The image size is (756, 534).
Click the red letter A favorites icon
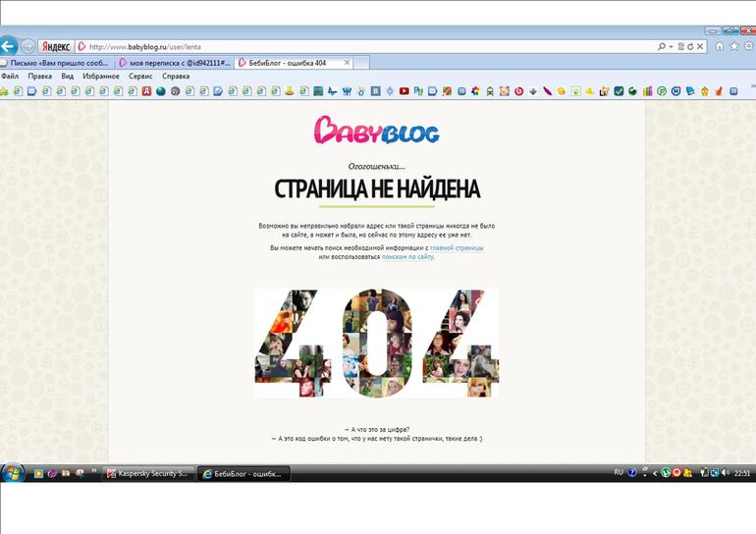[x=146, y=91]
